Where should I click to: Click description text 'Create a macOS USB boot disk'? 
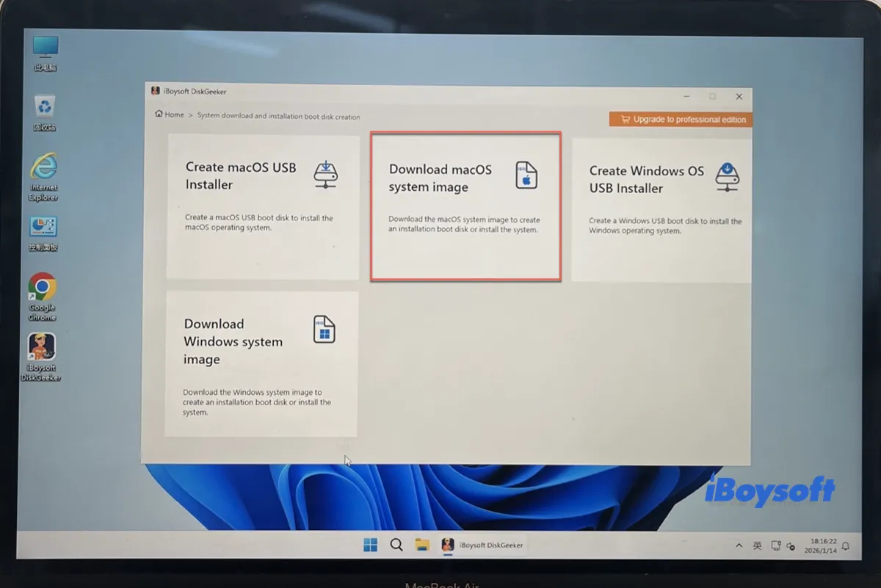click(258, 222)
